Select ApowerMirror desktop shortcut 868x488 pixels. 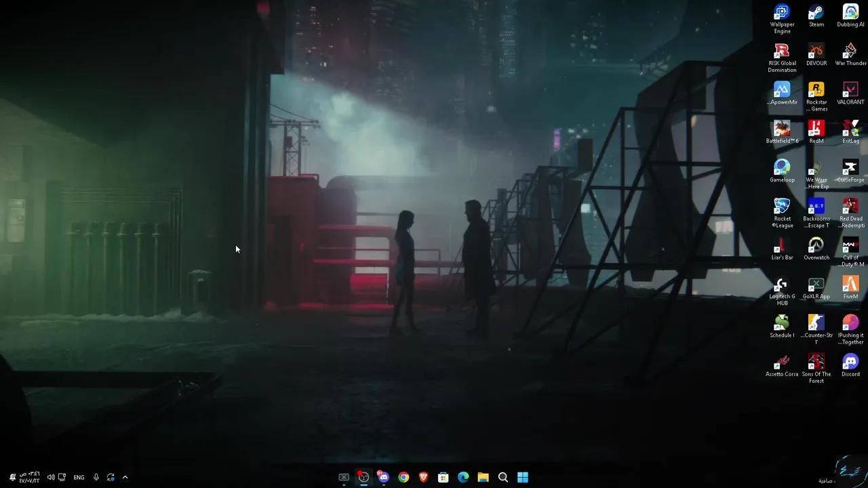(782, 94)
